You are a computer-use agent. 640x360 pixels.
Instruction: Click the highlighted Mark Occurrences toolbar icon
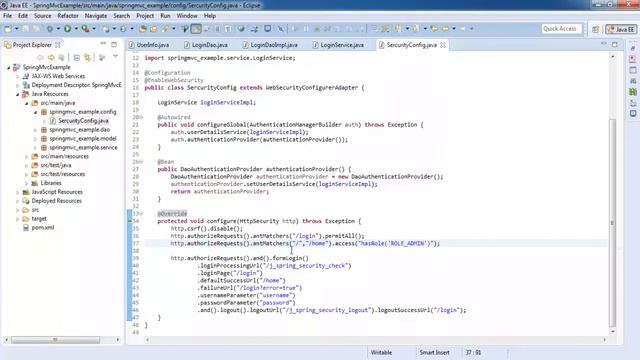(x=196, y=29)
